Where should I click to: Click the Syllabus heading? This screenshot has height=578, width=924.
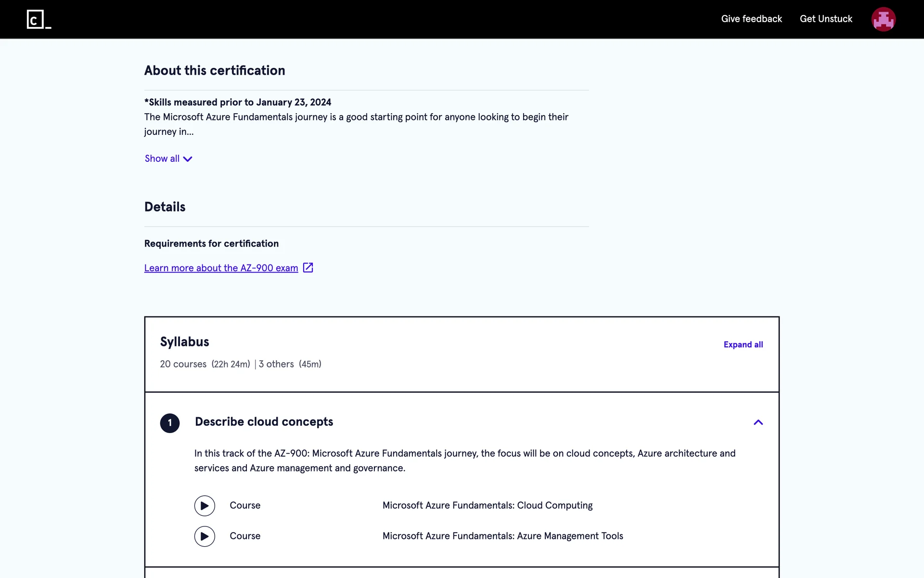tap(184, 342)
